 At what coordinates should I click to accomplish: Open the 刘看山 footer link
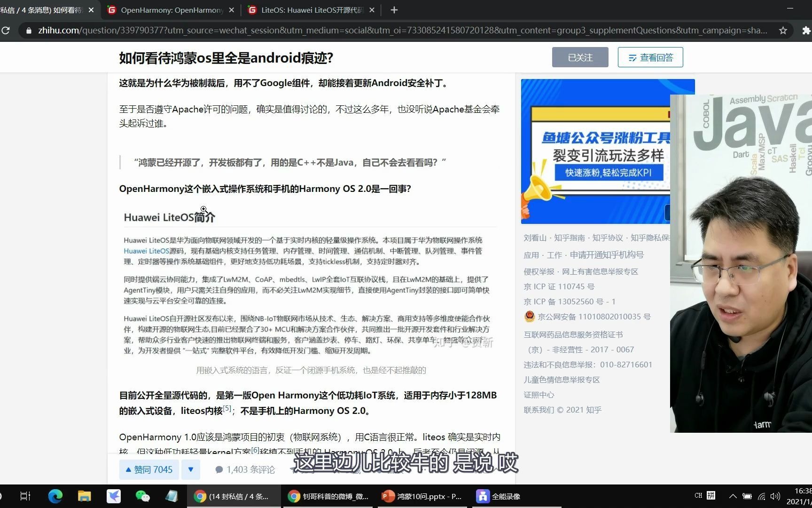[535, 238]
